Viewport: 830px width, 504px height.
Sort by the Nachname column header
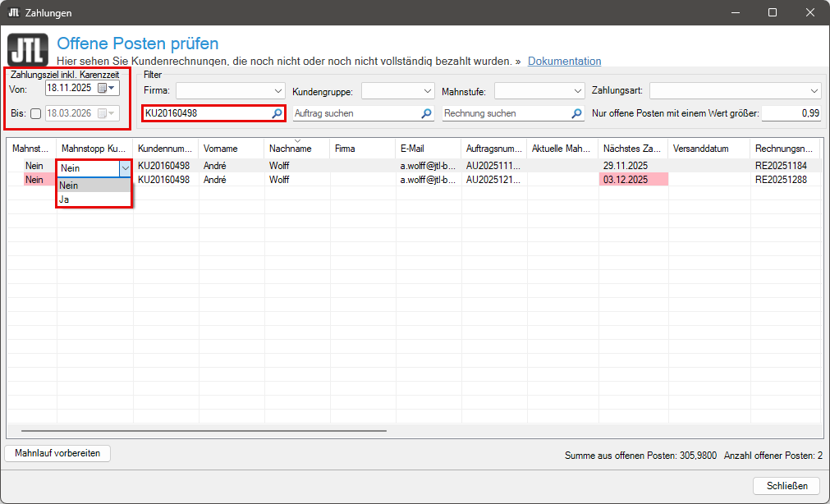pos(296,149)
